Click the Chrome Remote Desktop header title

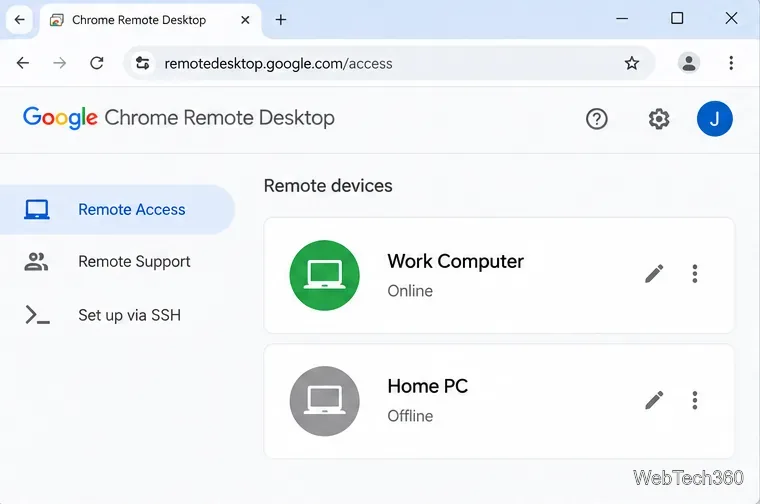tap(220, 118)
